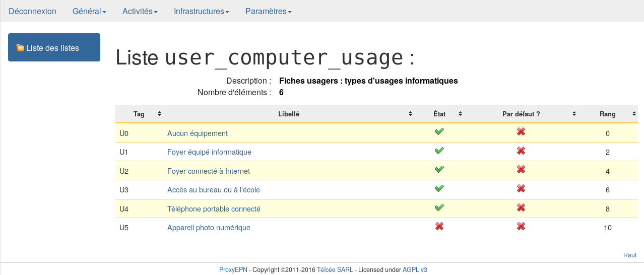Sort the table by Tag column
Image resolution: width=644 pixels, height=275 pixels.
pos(139,114)
